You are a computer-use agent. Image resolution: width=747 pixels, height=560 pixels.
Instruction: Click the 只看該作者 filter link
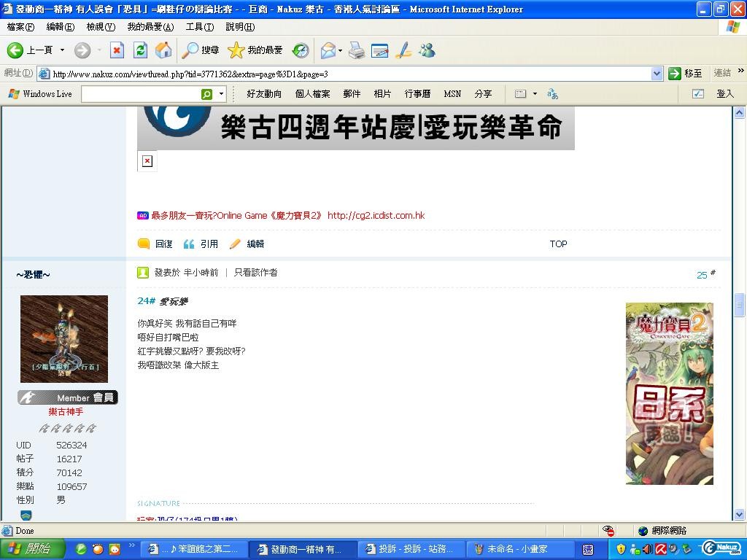(x=255, y=273)
